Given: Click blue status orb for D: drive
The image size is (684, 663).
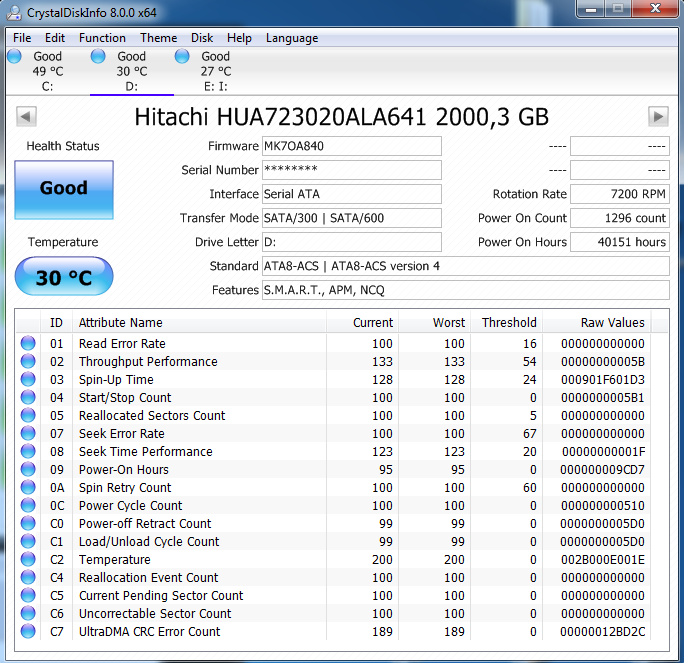Looking at the screenshot, I should 98,56.
